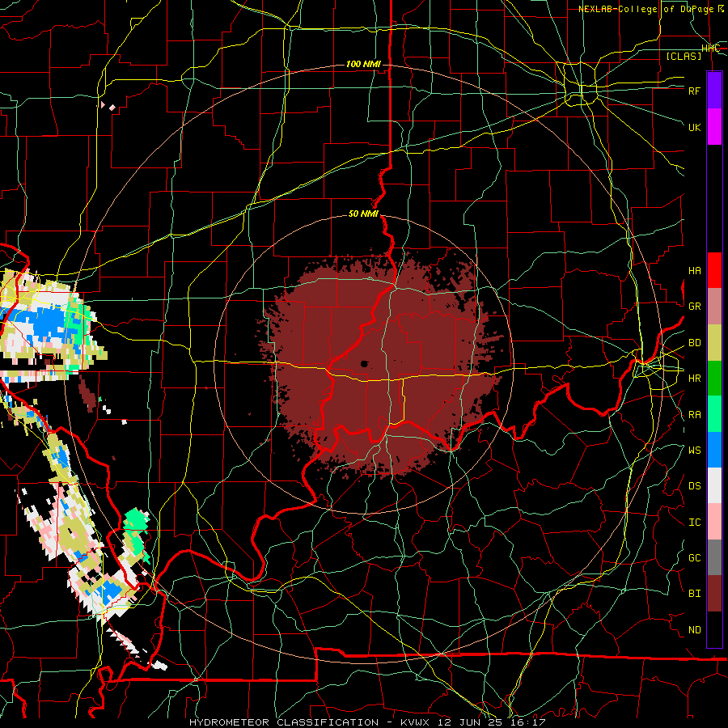
Task: Click the magenta UK legend swatch
Action: pyautogui.click(x=714, y=127)
